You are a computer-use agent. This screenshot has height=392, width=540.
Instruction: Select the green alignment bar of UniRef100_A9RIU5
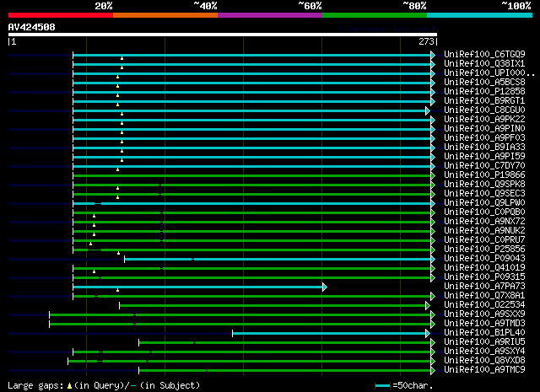point(285,342)
